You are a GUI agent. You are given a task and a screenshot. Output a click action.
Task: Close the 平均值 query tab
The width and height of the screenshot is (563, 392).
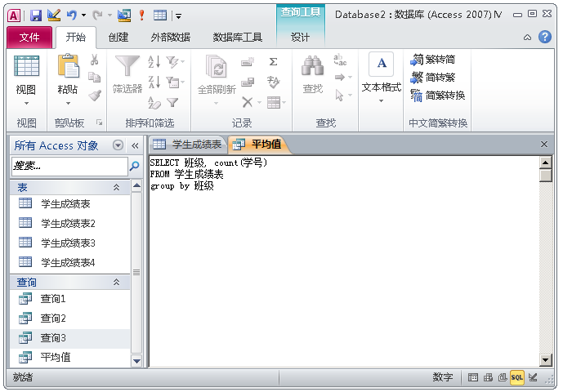(x=544, y=145)
